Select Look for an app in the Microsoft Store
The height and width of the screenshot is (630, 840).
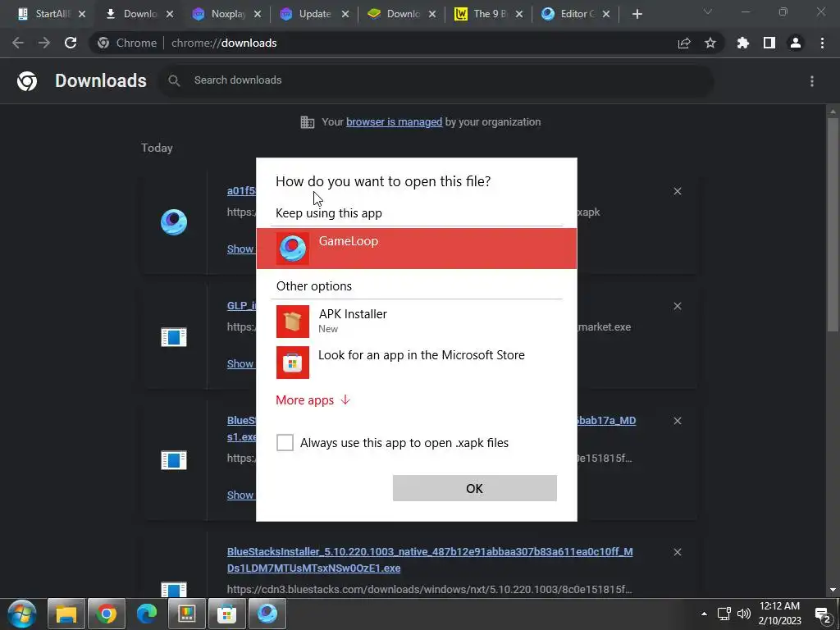coord(416,362)
